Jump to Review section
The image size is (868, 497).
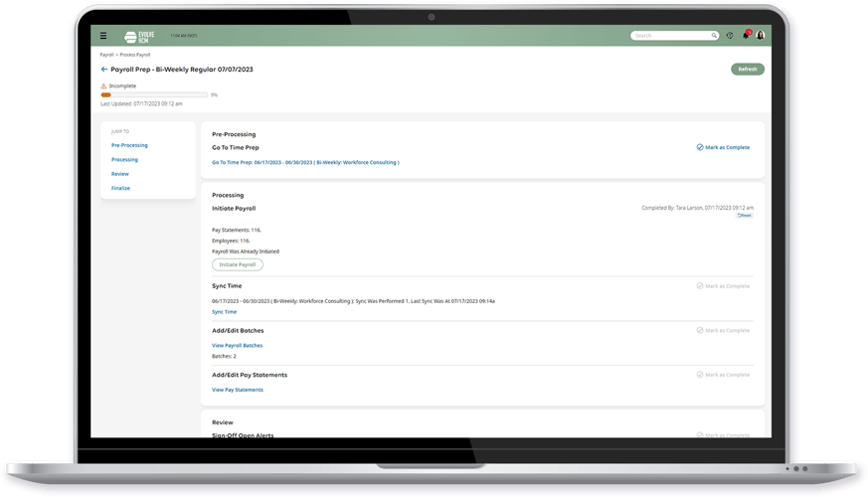tap(120, 174)
